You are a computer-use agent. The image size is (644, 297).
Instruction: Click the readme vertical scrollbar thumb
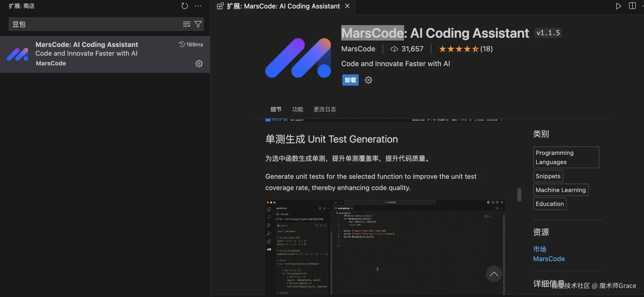(x=519, y=195)
